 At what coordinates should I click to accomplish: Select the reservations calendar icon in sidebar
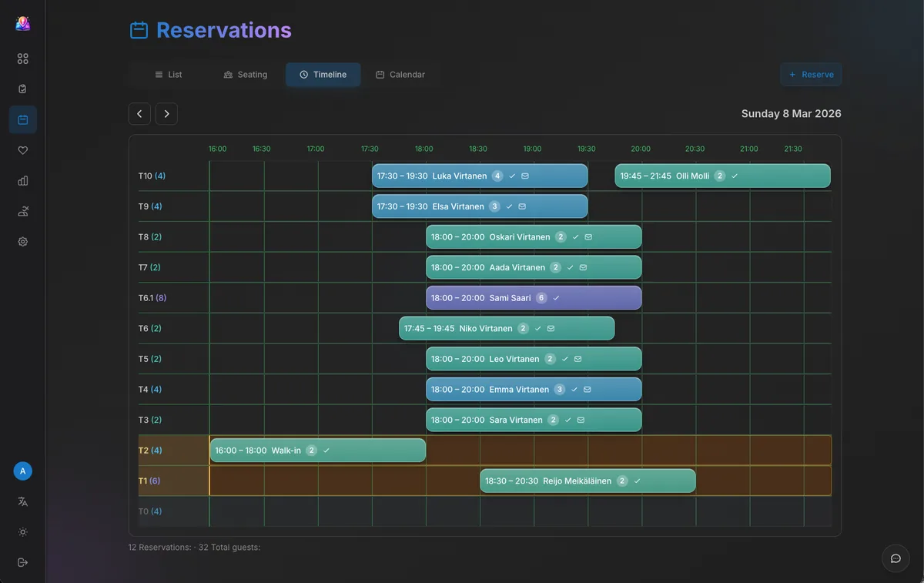pyautogui.click(x=22, y=119)
